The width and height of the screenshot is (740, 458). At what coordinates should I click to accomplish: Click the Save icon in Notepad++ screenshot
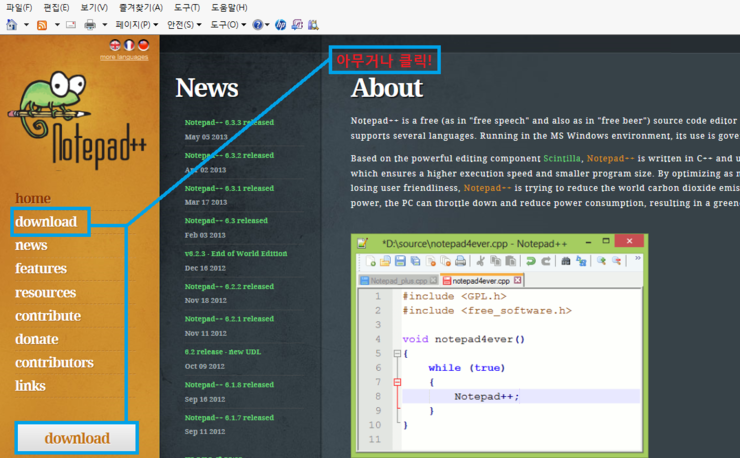400,261
